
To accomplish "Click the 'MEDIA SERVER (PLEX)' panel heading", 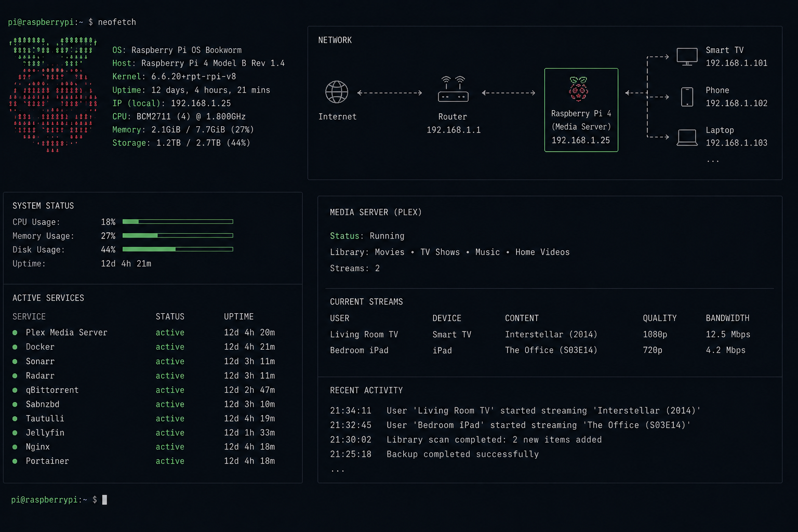I will [x=376, y=212].
